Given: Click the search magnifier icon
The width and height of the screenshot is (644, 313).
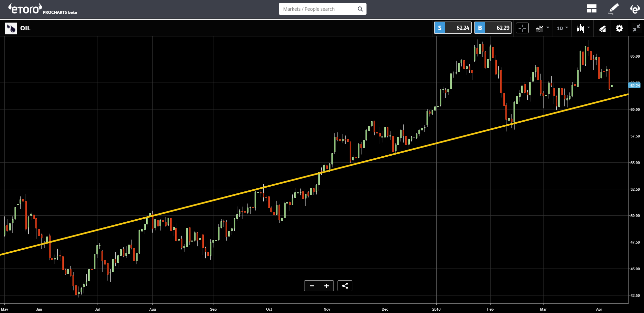Looking at the screenshot, I should coord(360,9).
